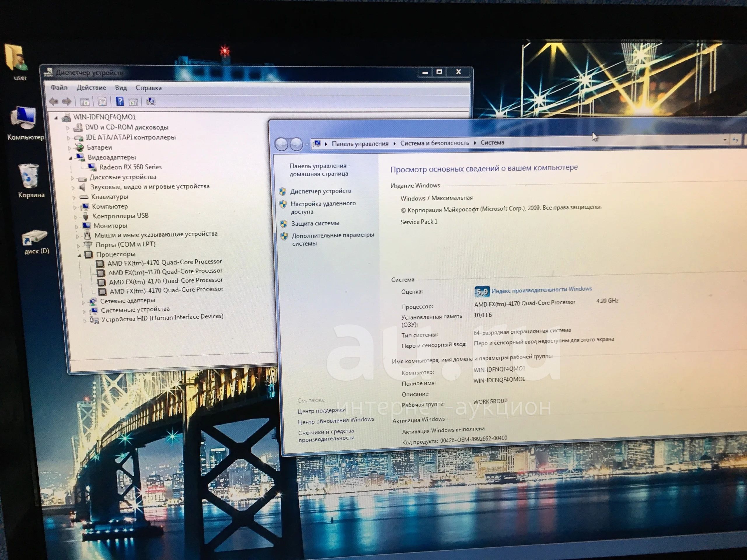Image resolution: width=747 pixels, height=560 pixels.
Task: Expand Звуковые, видео и игровые устройства node
Action: click(73, 188)
